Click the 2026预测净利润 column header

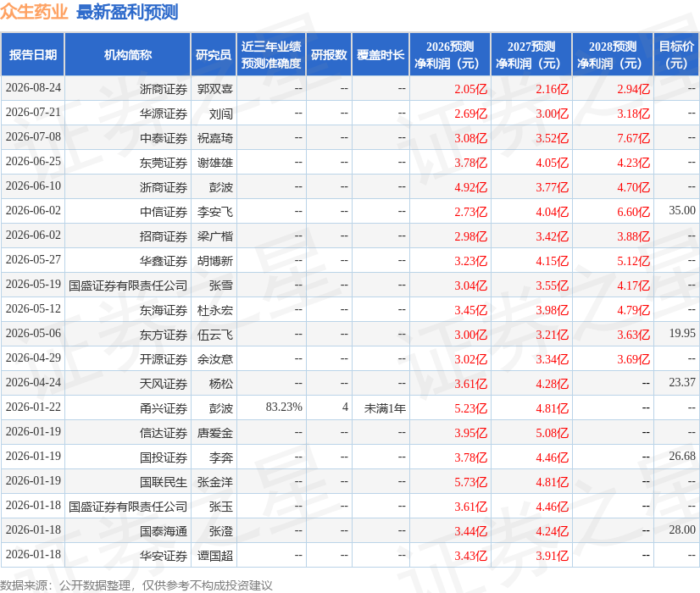pyautogui.click(x=449, y=54)
